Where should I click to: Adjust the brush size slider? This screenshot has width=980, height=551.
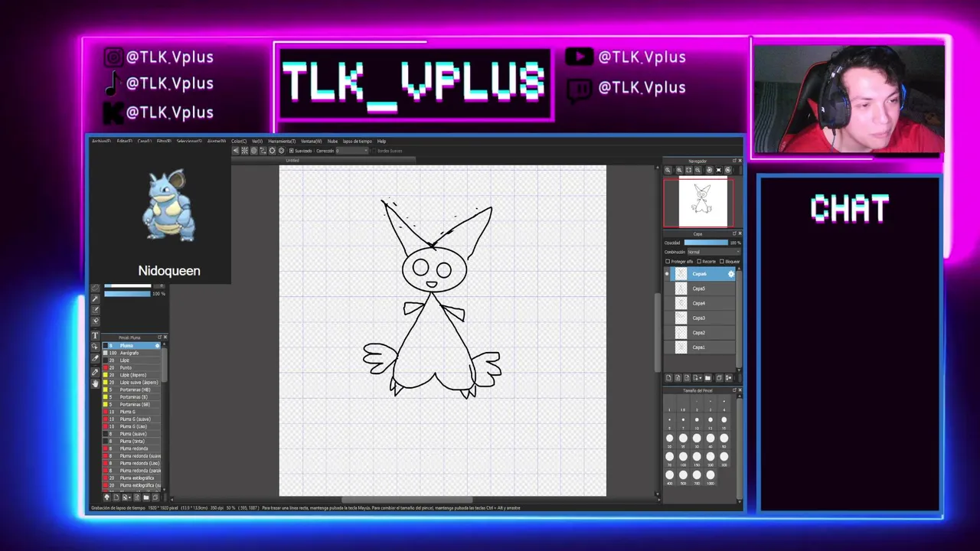tap(128, 285)
